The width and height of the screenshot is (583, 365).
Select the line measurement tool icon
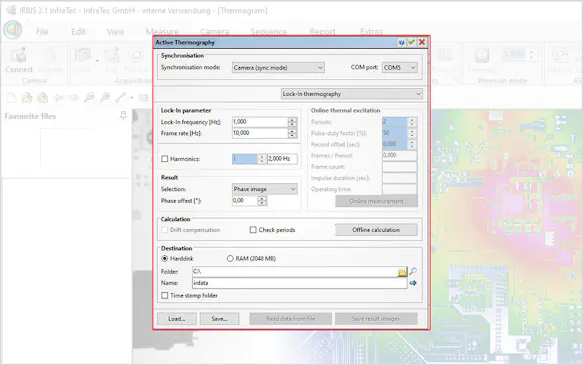pyautogui.click(x=120, y=98)
